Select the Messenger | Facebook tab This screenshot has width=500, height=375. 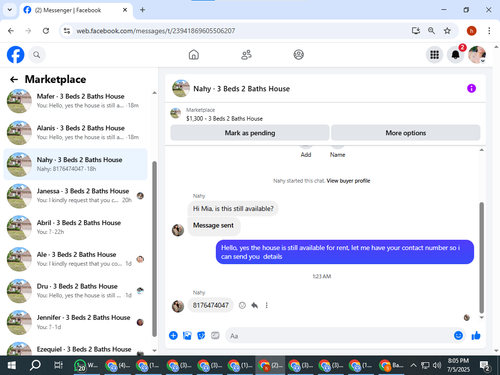click(x=76, y=10)
